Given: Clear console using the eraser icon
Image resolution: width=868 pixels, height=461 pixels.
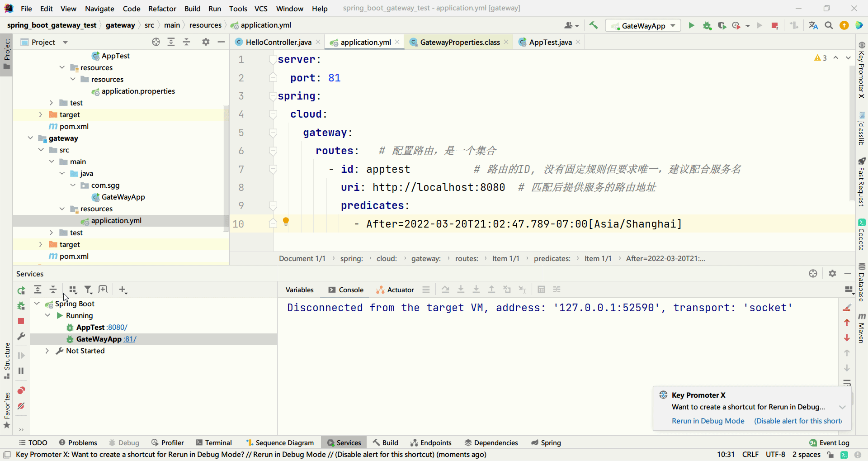Looking at the screenshot, I should tap(847, 308).
